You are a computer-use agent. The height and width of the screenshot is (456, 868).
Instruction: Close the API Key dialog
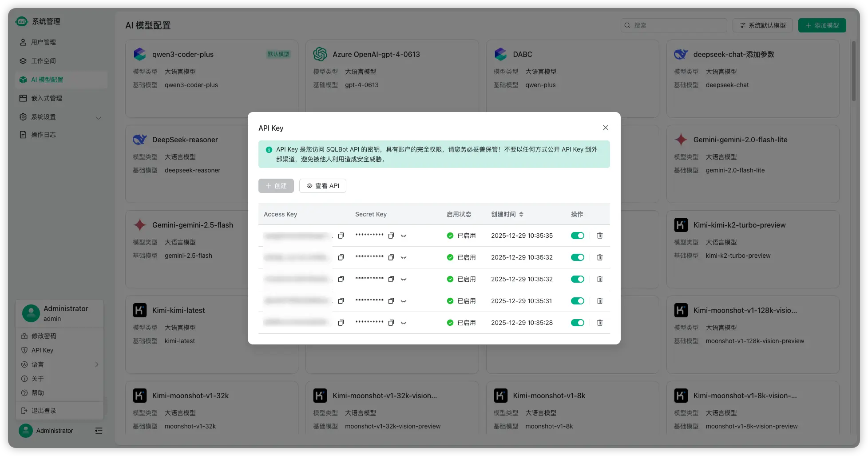(606, 128)
